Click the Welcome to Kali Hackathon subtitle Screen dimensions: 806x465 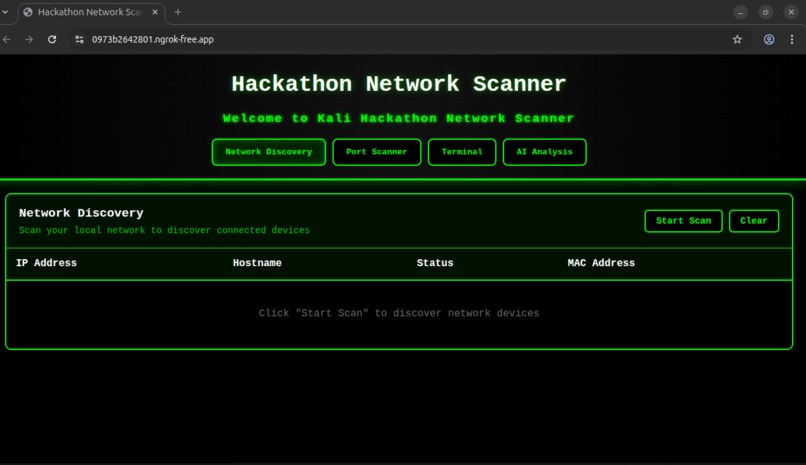(398, 118)
